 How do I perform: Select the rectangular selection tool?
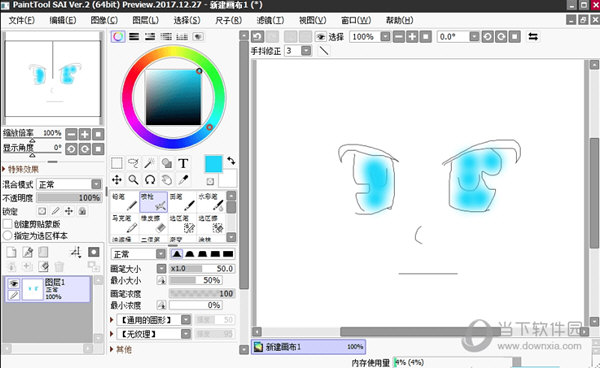[117, 163]
